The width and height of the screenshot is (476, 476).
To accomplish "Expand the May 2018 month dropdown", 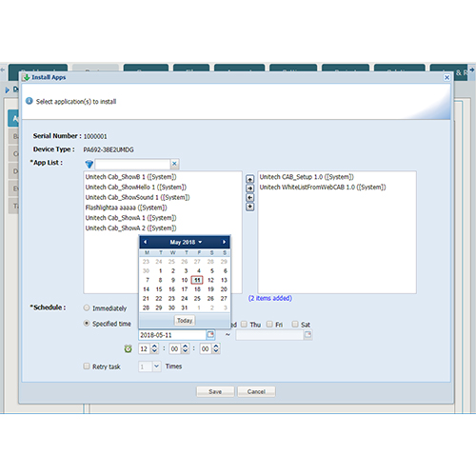I will pyautogui.click(x=186, y=242).
